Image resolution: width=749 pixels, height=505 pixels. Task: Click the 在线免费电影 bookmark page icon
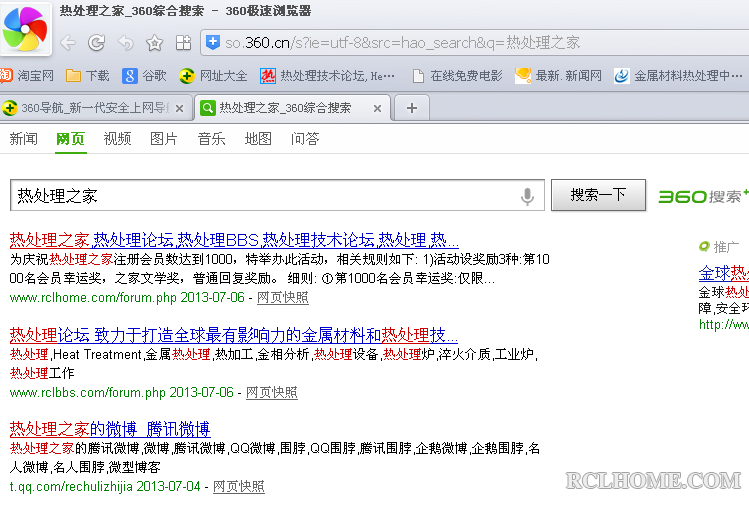(418, 76)
